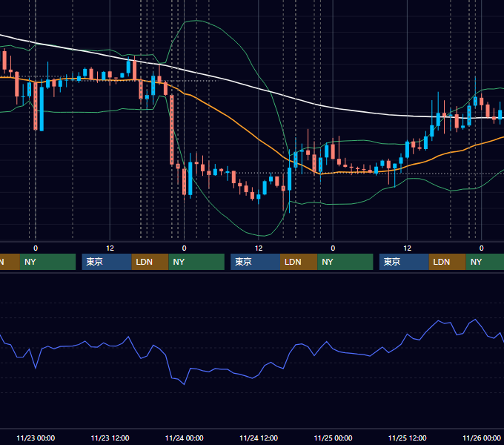Viewport: 504px width, 445px height.
Task: Click the NY session block spanning 11/25 00:00
Action: [x=345, y=262]
